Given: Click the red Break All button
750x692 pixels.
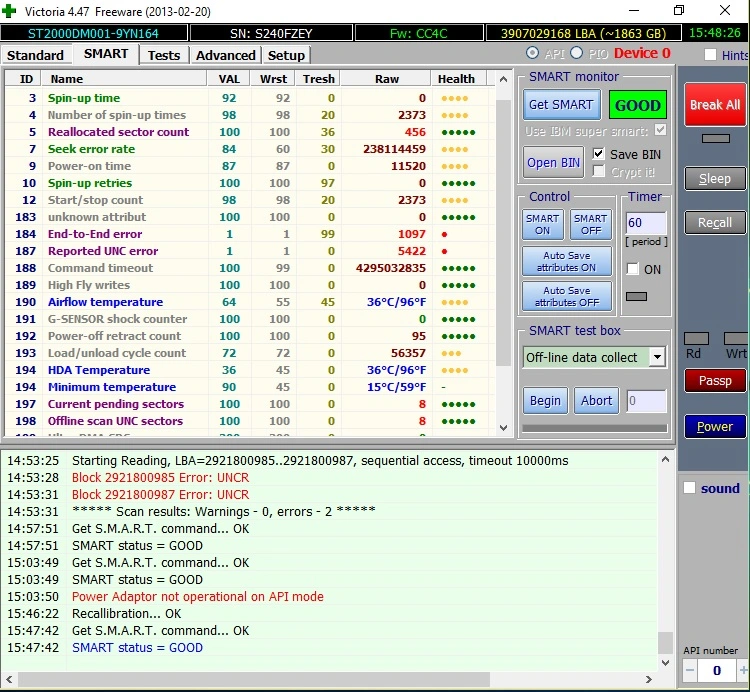Looking at the screenshot, I should tap(715, 105).
